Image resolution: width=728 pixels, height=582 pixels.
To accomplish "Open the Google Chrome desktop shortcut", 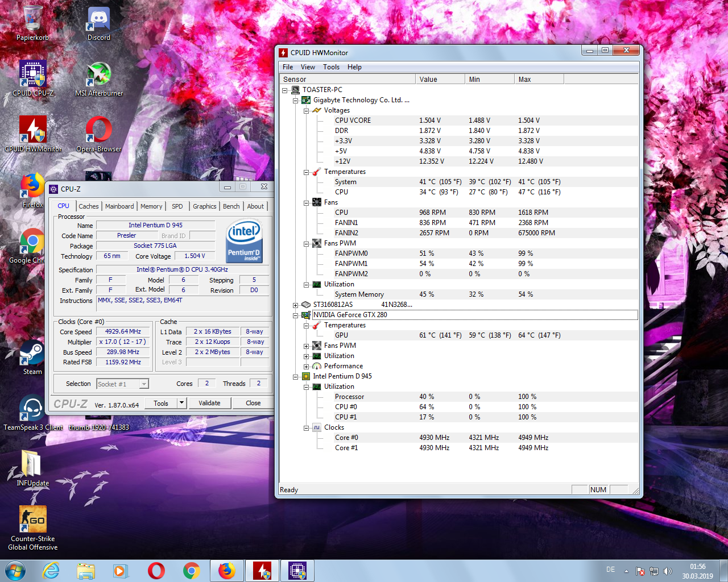I will click(x=28, y=246).
